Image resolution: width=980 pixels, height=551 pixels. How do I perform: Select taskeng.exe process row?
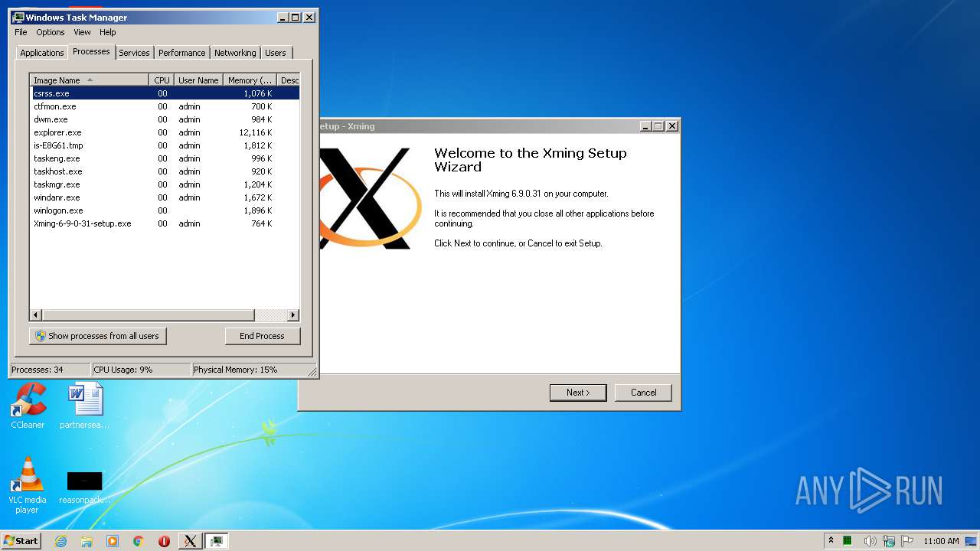pyautogui.click(x=165, y=158)
